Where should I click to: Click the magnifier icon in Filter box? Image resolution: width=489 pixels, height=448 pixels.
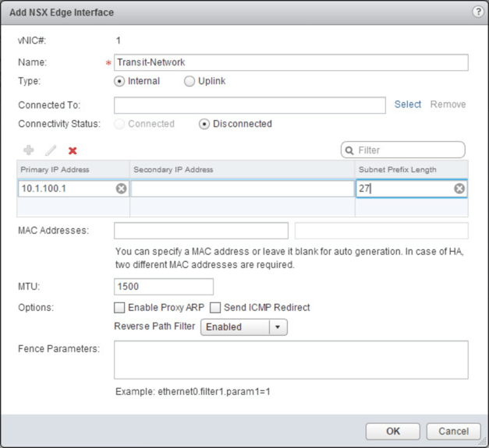[350, 150]
